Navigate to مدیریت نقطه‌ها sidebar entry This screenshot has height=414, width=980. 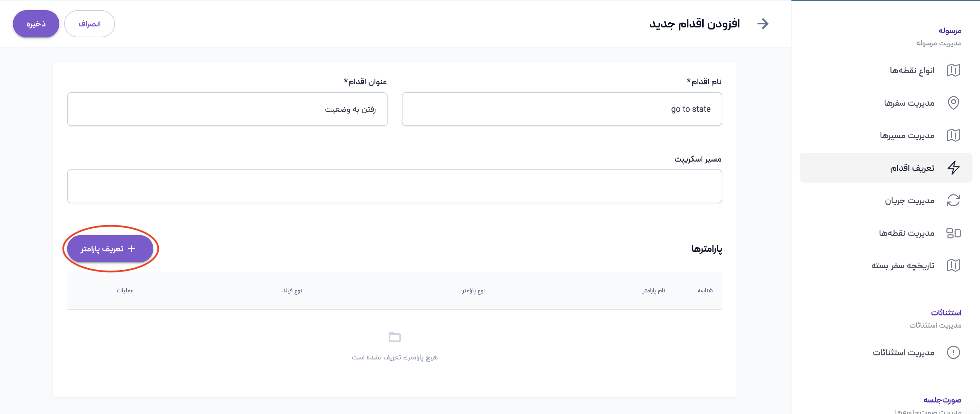906,233
